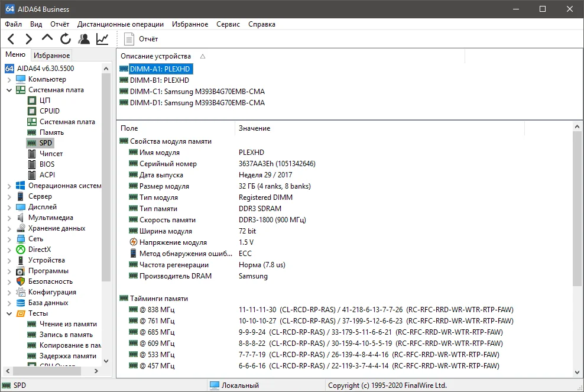
Task: Click the Windows logo icon beside Операционная система
Action: [21, 186]
